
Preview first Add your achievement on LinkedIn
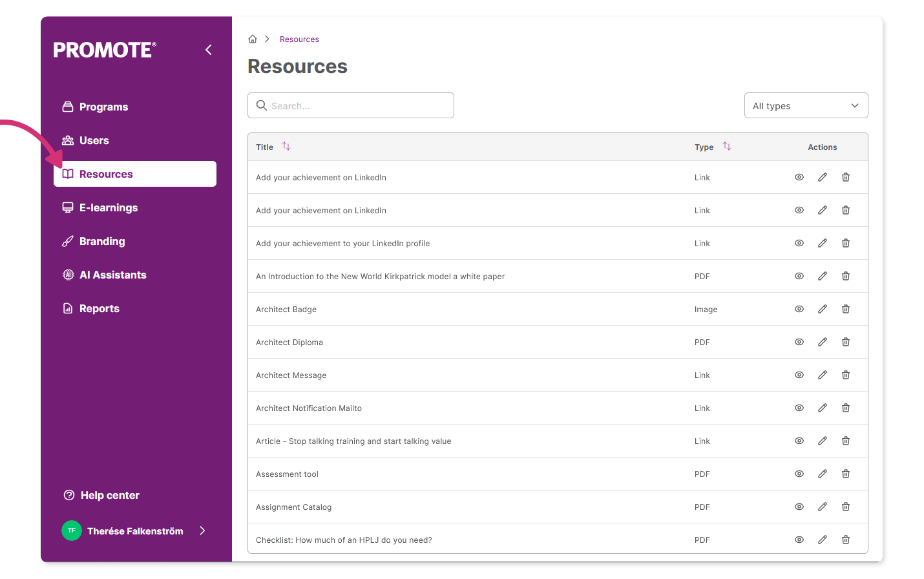[799, 177]
